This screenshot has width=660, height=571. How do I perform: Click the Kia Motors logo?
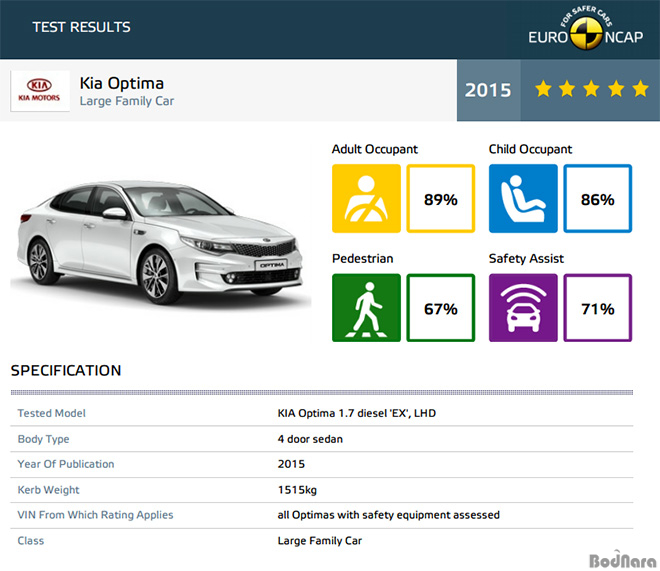pos(40,91)
